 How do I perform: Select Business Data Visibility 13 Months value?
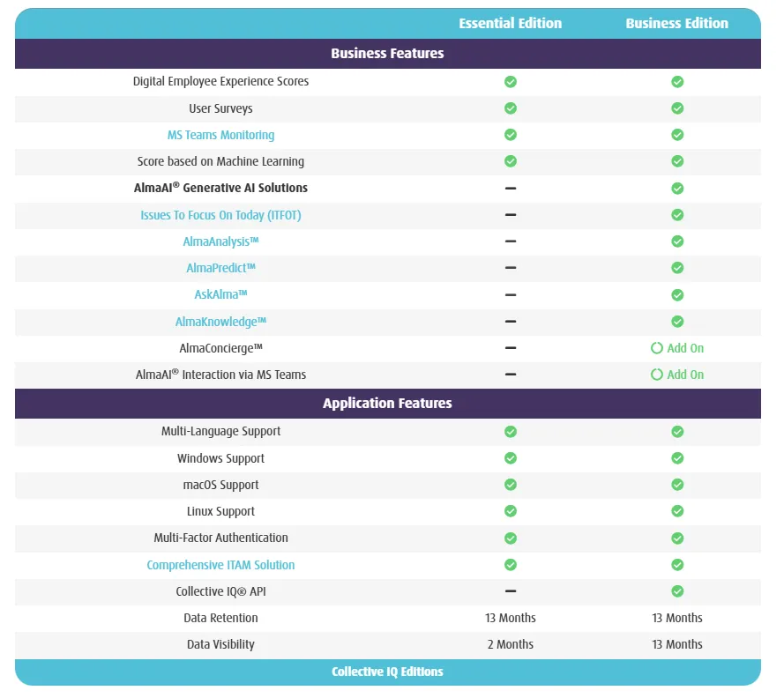(x=677, y=644)
